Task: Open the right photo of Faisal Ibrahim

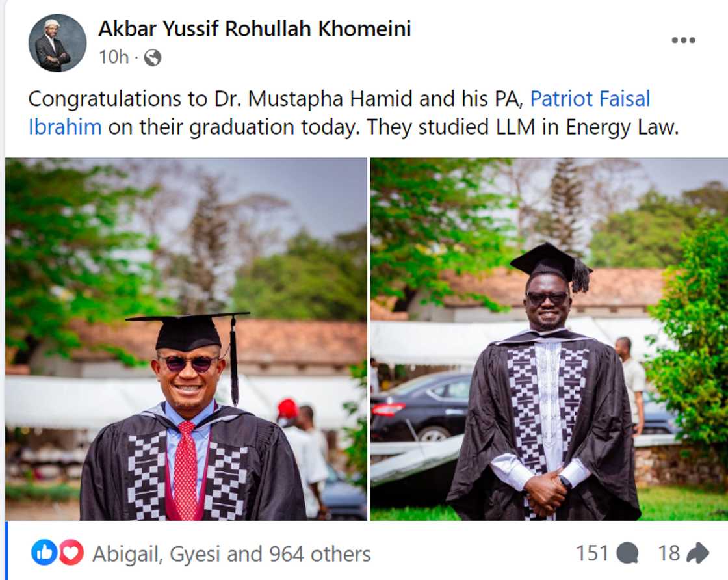Action: click(549, 338)
